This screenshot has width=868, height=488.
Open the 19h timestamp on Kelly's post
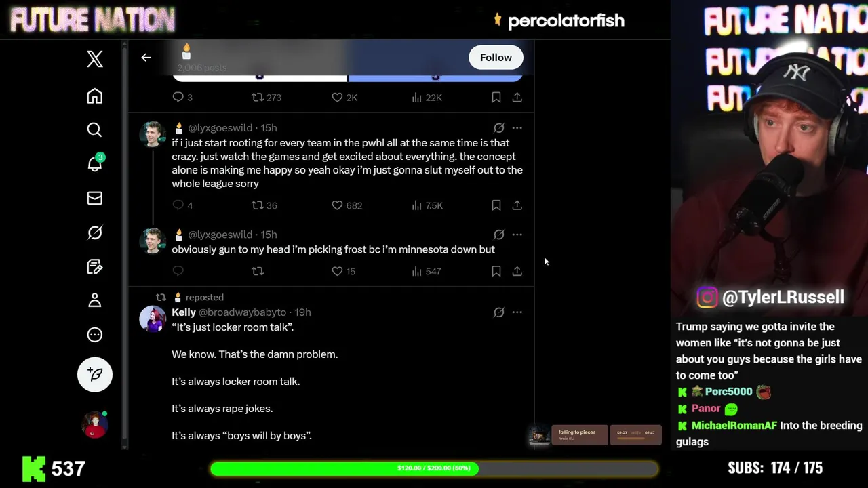(x=302, y=312)
